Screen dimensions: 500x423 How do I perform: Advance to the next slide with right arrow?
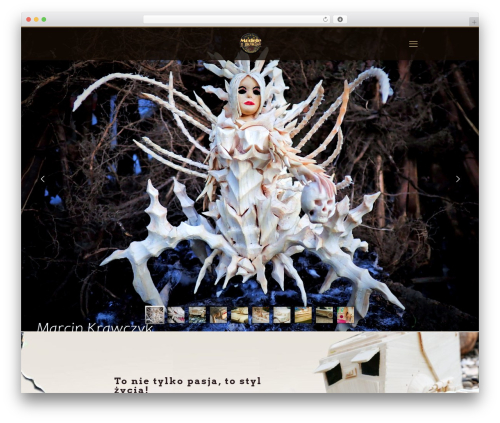(458, 179)
